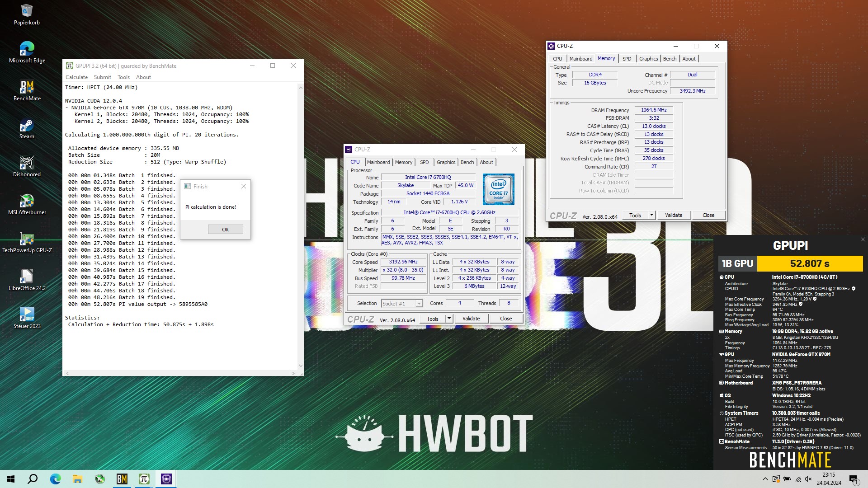Switch to SPD tab in CPU-Z Memory window
The height and width of the screenshot is (488, 868).
(627, 59)
